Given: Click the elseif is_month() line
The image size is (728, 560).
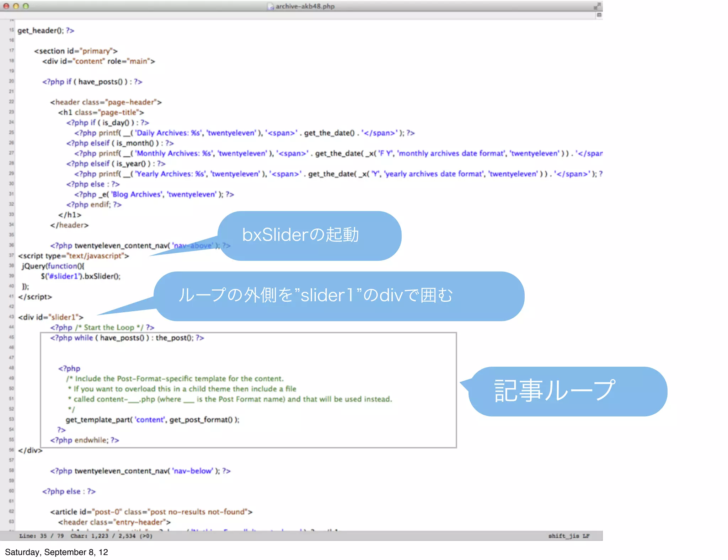Looking at the screenshot, I should pyautogui.click(x=120, y=143).
